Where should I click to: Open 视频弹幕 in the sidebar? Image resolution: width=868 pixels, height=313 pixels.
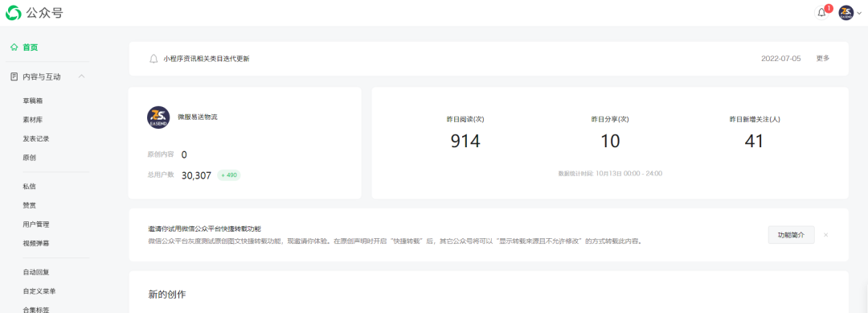35,243
